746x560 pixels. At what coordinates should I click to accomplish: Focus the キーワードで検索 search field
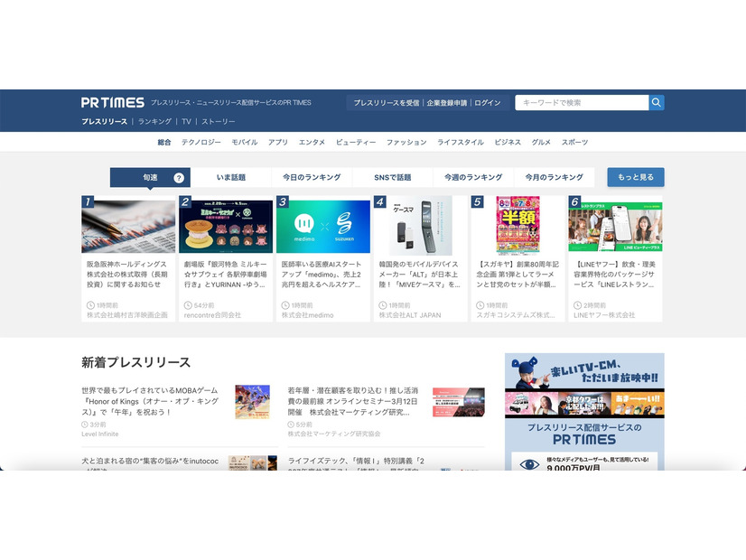click(581, 103)
